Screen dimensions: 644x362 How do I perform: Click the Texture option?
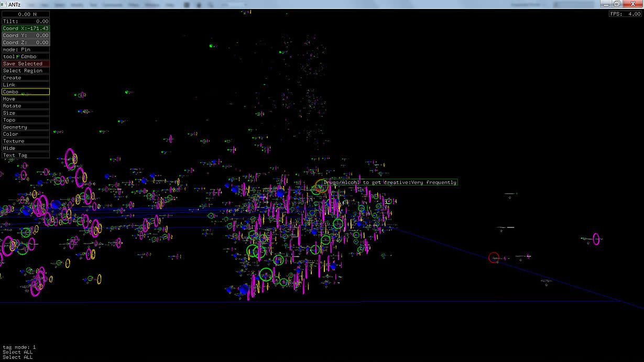(26, 141)
